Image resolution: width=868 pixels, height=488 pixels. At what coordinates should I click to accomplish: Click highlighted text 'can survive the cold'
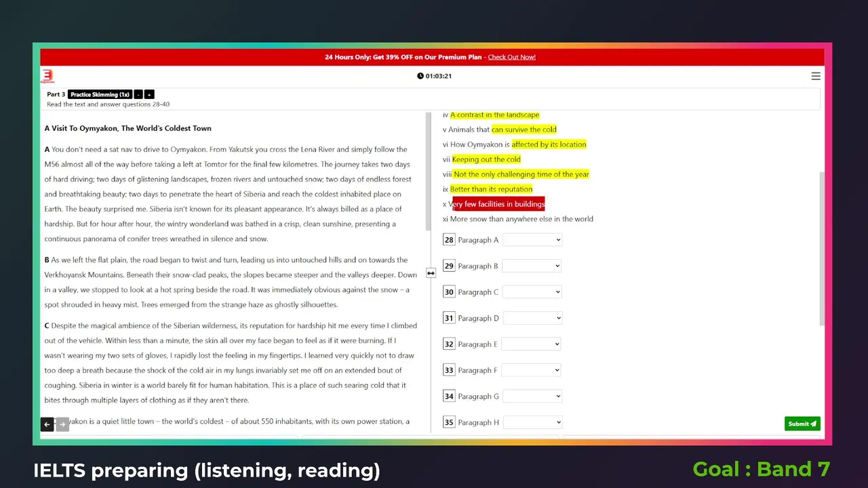pyautogui.click(x=524, y=129)
